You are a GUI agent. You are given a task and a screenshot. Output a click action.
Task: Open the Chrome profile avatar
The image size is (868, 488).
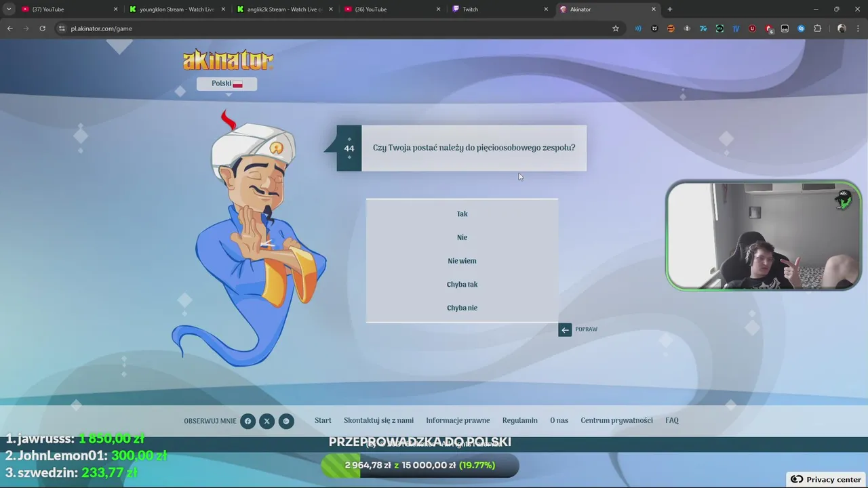(x=842, y=28)
